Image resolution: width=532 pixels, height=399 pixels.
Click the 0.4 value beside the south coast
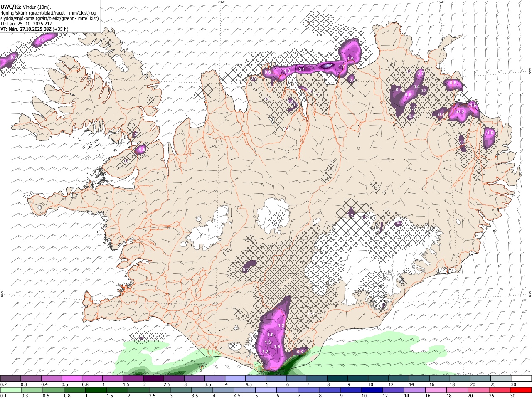click(300, 352)
